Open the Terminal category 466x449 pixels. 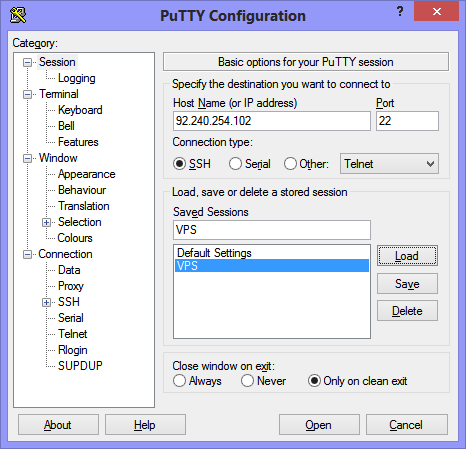pos(59,94)
